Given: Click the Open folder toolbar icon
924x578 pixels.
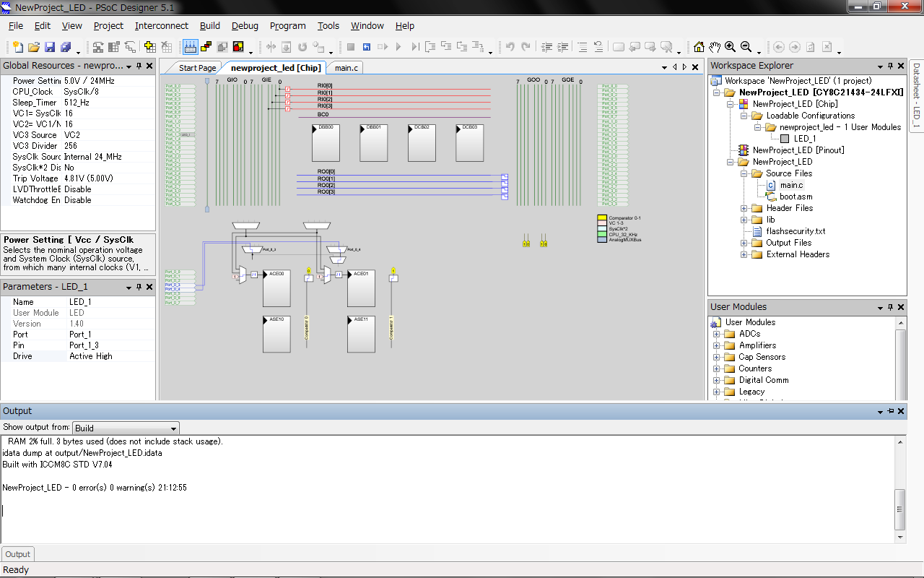Looking at the screenshot, I should click(x=34, y=47).
